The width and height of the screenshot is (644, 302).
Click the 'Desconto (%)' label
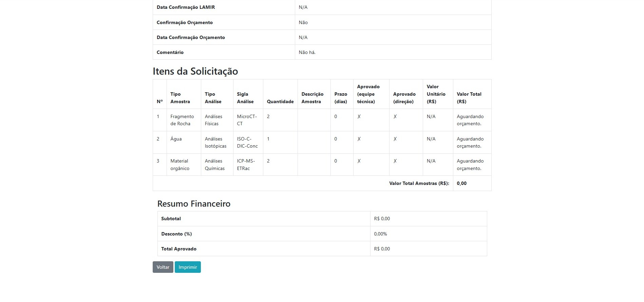click(x=176, y=234)
